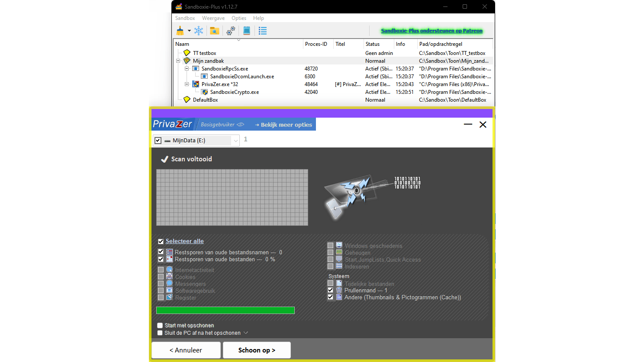Click the gray disk map grid
The width and height of the screenshot is (644, 362).
tap(232, 197)
